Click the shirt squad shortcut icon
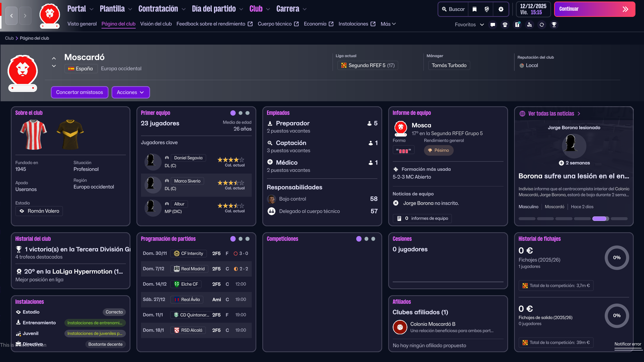Image resolution: width=644 pixels, height=362 pixels. click(505, 25)
